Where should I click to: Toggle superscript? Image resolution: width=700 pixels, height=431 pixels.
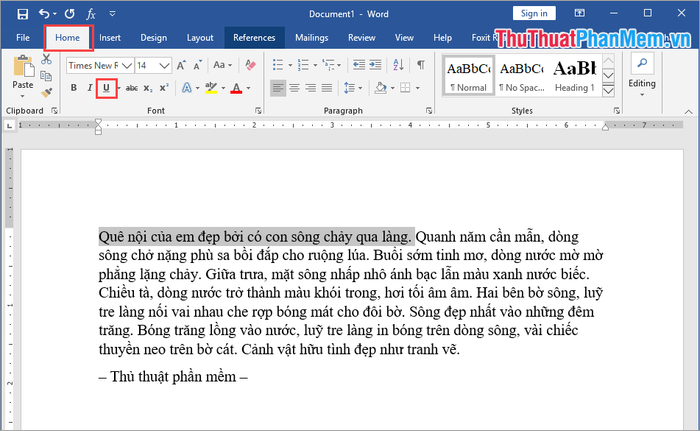pos(164,88)
